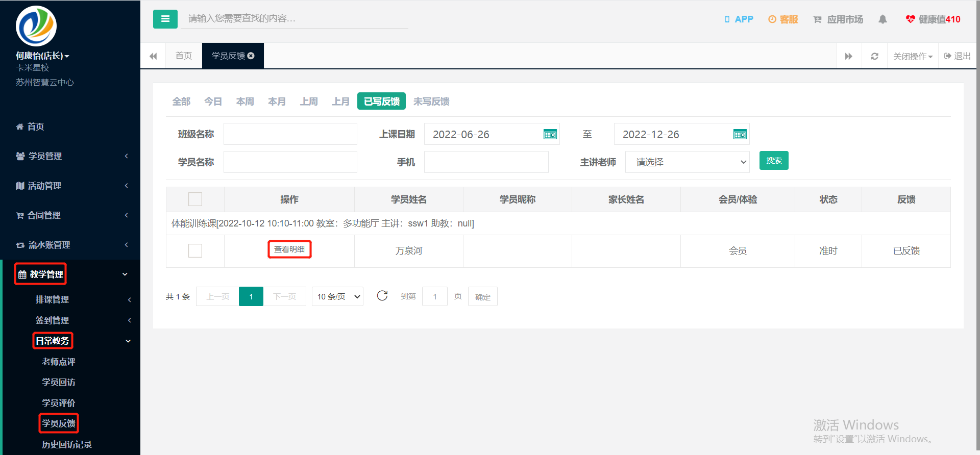Click inside the 班级名称 input field

[x=290, y=134]
